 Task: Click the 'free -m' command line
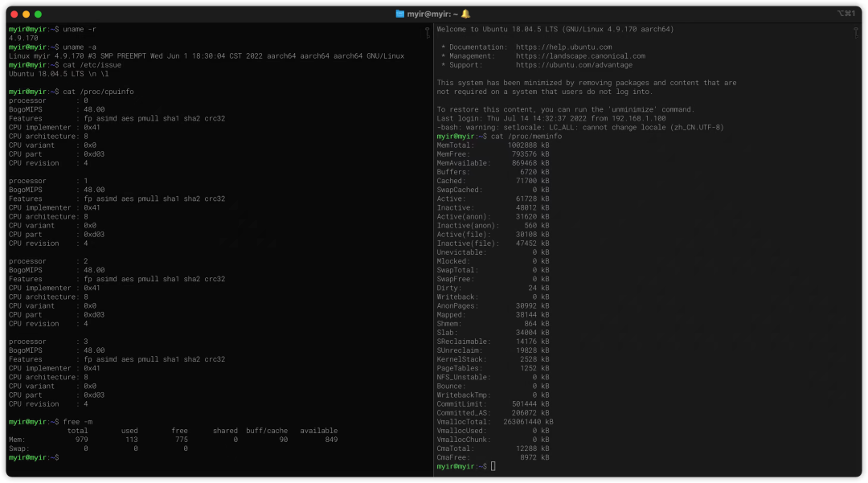pos(51,422)
